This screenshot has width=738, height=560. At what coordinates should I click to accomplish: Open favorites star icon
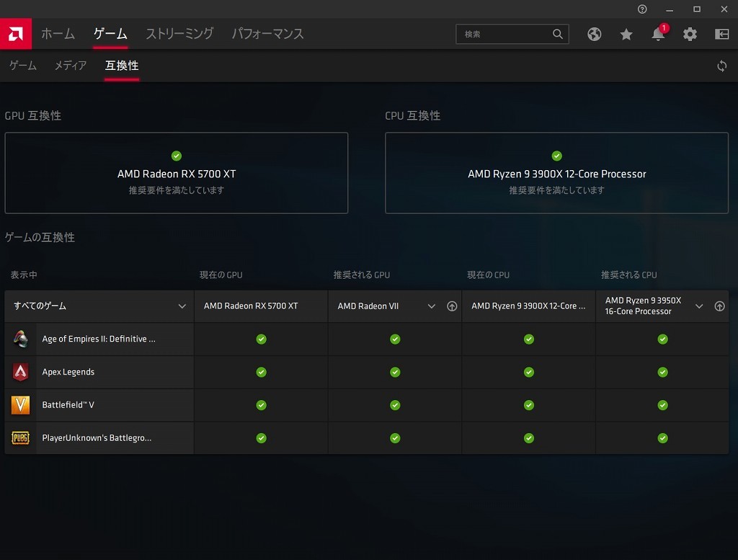(626, 34)
